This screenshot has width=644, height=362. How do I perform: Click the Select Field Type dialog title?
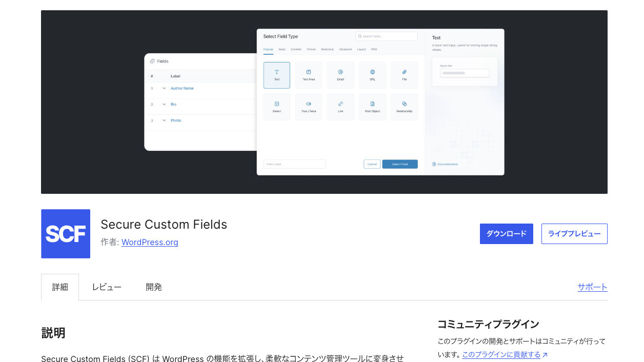[280, 36]
